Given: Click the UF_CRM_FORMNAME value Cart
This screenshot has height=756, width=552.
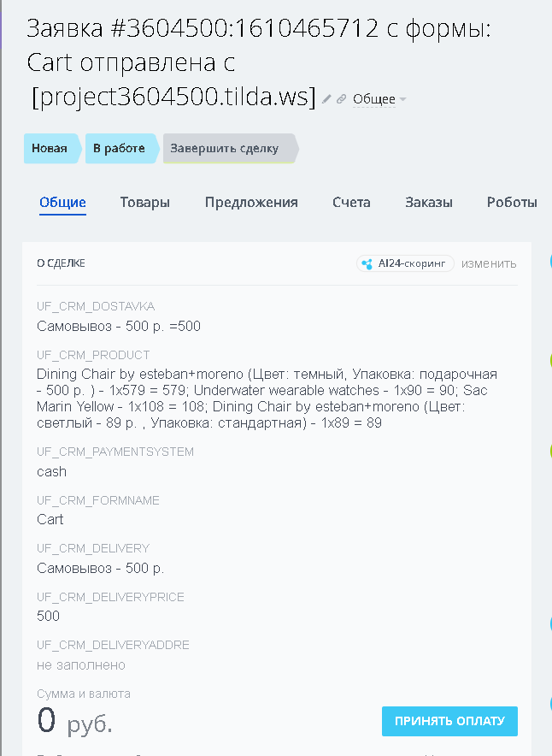Looking at the screenshot, I should tap(50, 520).
